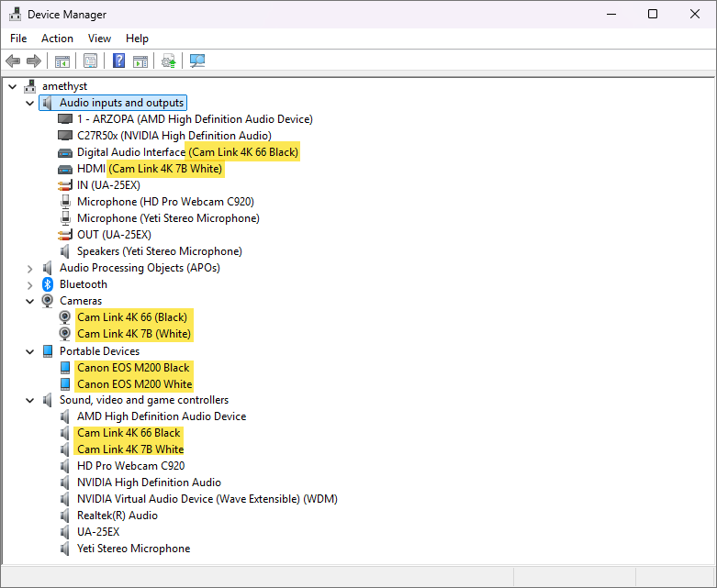Click the speaker icon beside Audio Processing Objects
The height and width of the screenshot is (588, 717).
48,268
